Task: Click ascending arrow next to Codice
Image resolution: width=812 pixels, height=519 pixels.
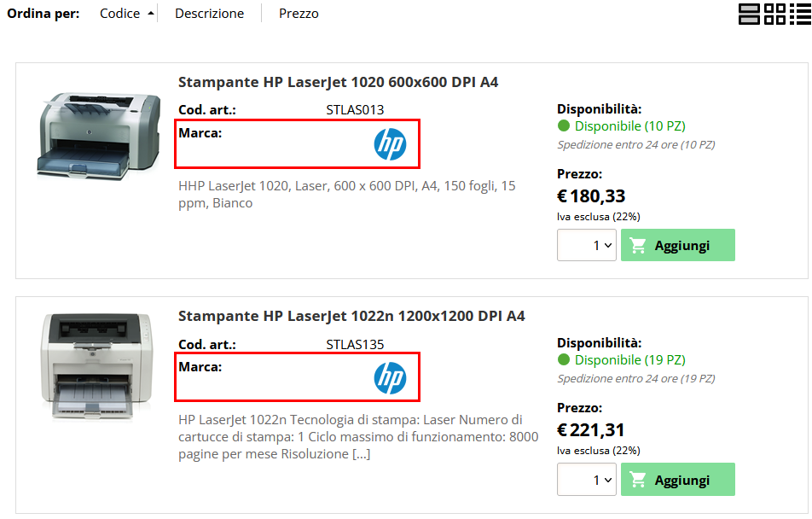Action: pos(151,14)
